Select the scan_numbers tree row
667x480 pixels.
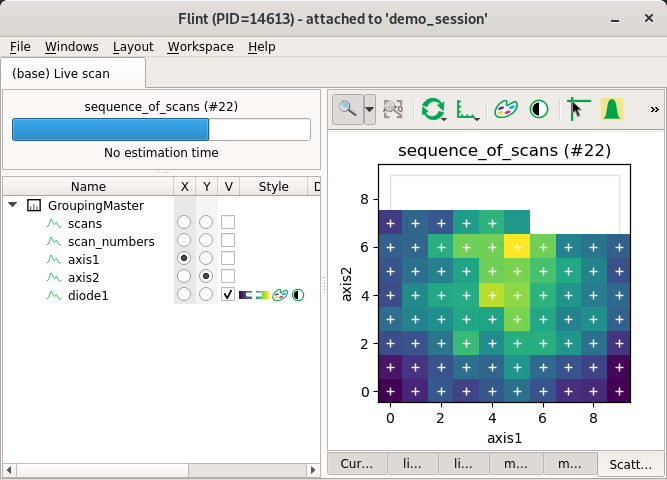[162, 241]
